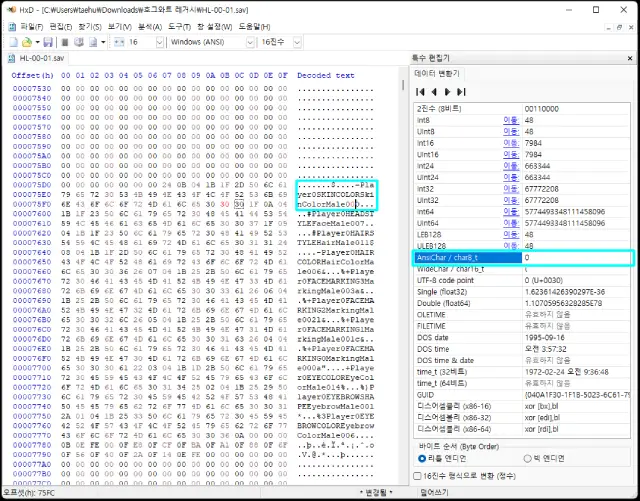Open the dropdown arrow beside disk image icon
This screenshot has height=501, width=640.
click(x=103, y=42)
